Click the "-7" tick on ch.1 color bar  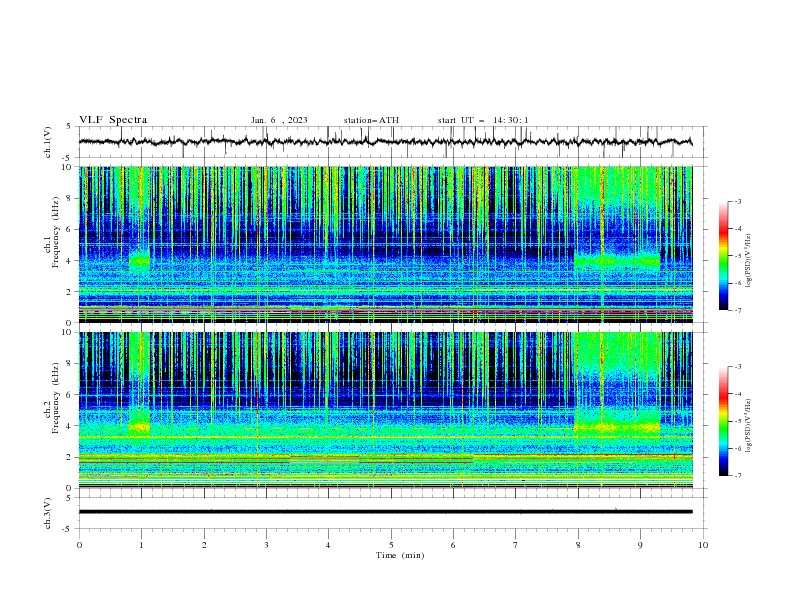pyautogui.click(x=738, y=310)
